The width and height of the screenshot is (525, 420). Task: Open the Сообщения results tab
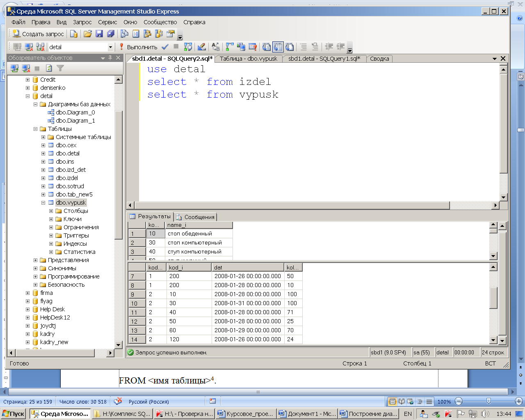pos(195,217)
